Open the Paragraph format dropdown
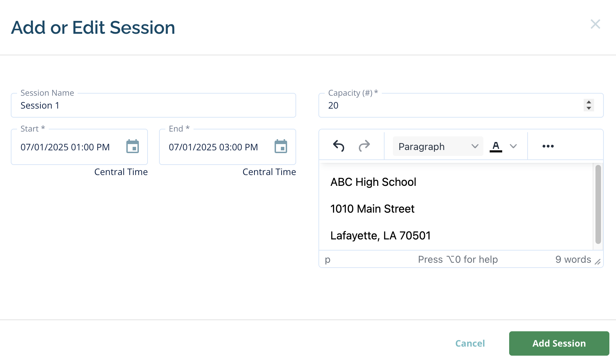This screenshot has width=616, height=364. [x=438, y=146]
